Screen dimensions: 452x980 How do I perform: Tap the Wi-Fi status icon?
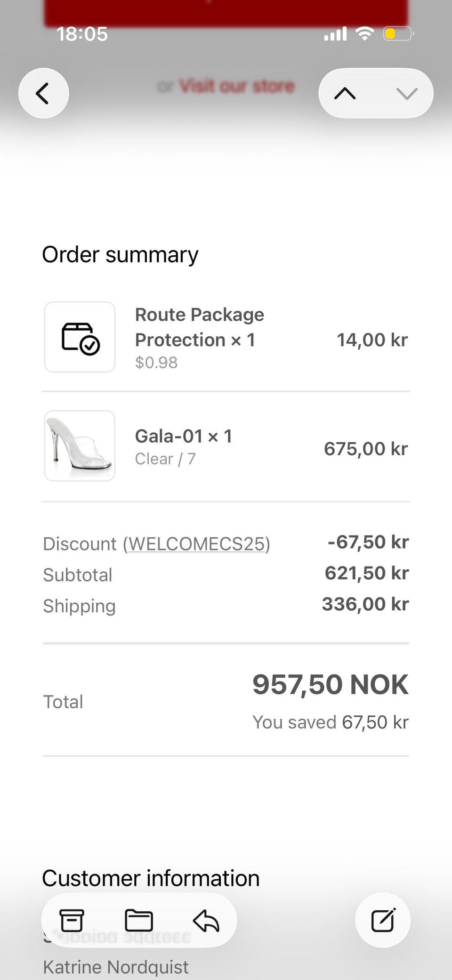pos(364,33)
